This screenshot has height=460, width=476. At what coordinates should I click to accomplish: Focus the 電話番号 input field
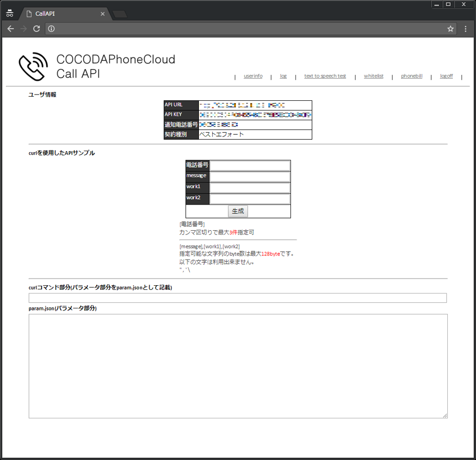(x=250, y=165)
